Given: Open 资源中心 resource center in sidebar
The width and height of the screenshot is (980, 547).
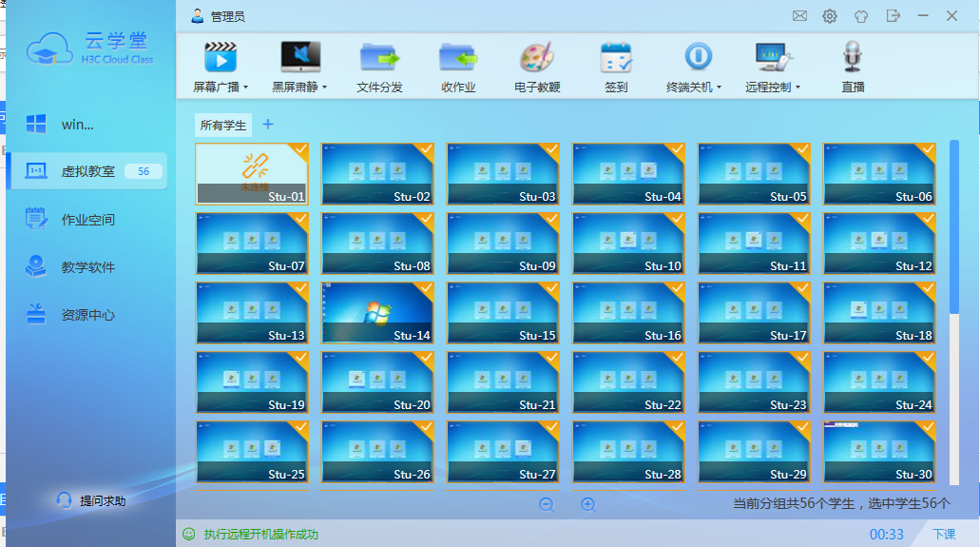Looking at the screenshot, I should click(87, 315).
